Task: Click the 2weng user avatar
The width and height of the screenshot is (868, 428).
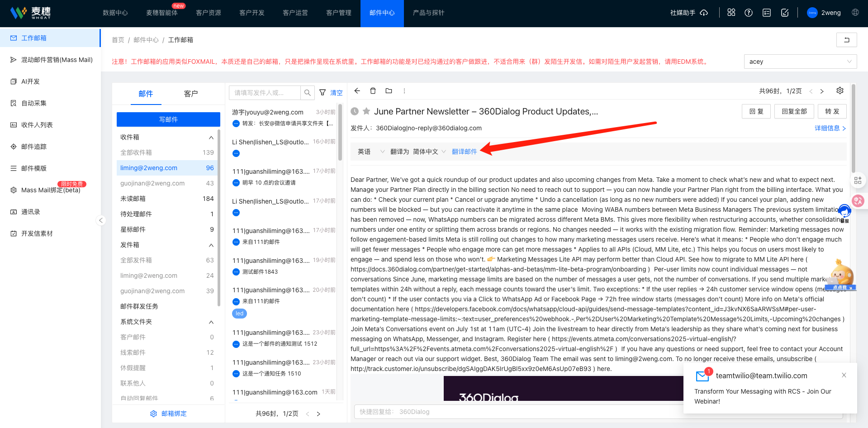Action: 812,13
